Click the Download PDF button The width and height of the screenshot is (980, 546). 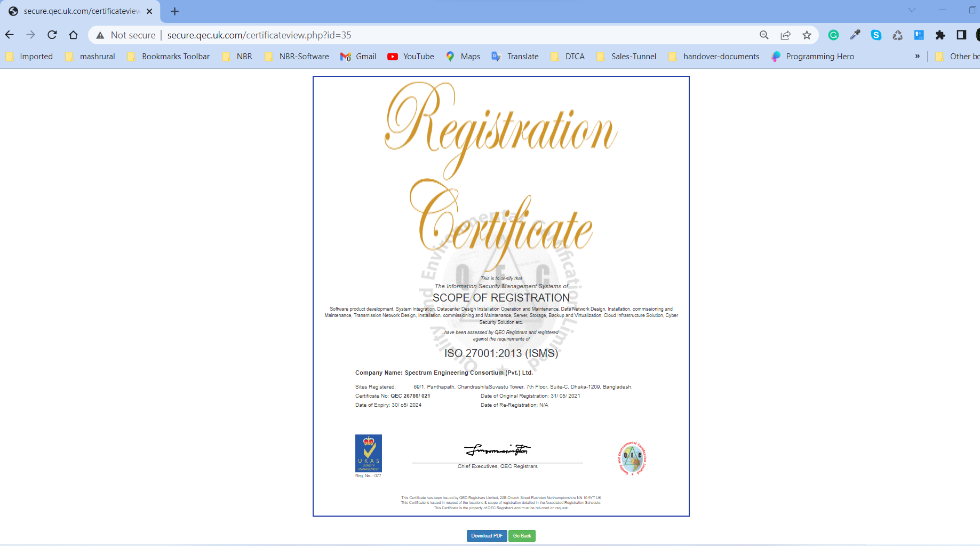[487, 536]
